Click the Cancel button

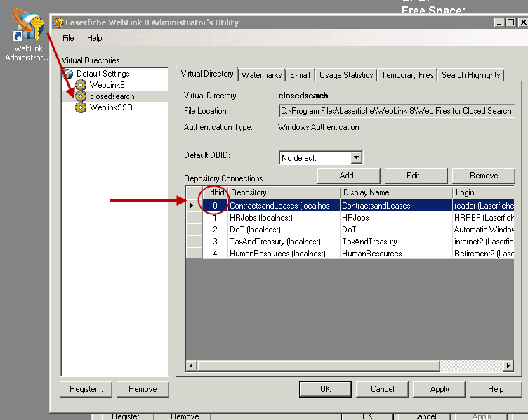[x=382, y=389]
